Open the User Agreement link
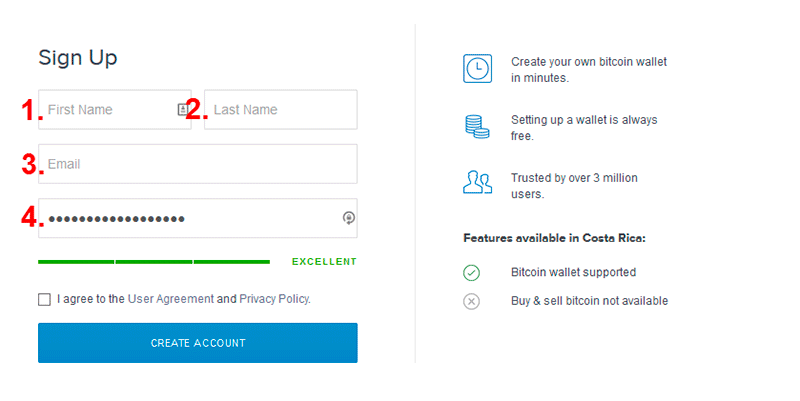 [x=171, y=299]
